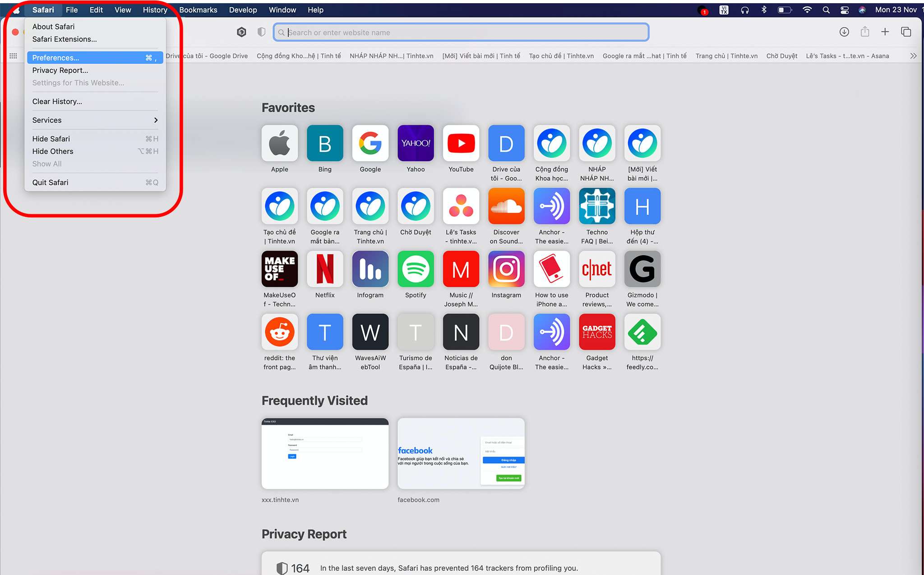Show hidden bookmarks with double chevron

(913, 56)
